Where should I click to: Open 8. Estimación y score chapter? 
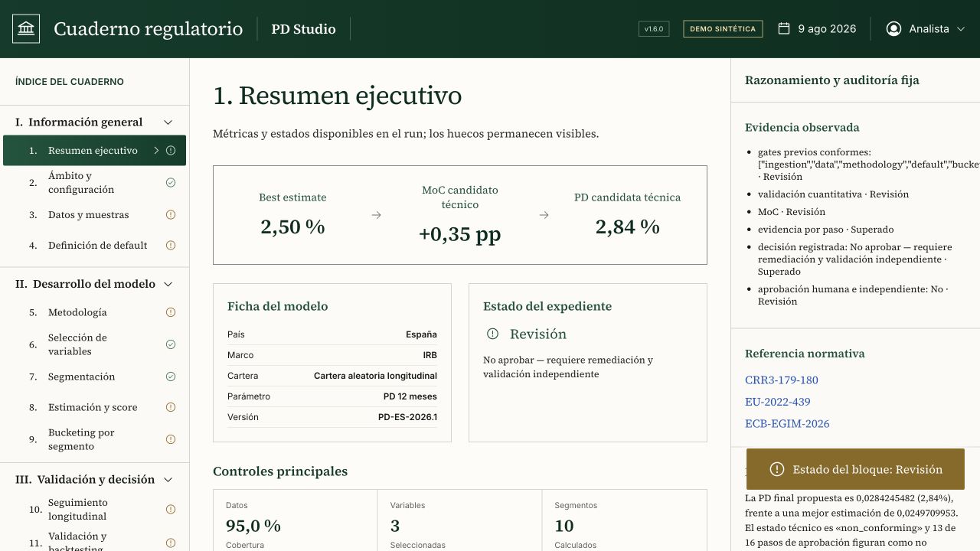94,407
